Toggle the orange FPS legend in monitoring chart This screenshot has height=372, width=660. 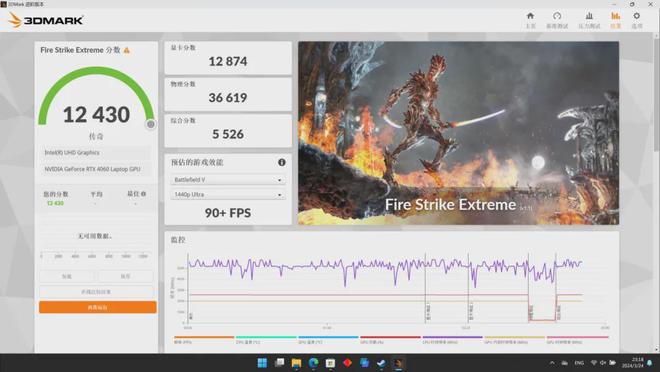pos(204,340)
